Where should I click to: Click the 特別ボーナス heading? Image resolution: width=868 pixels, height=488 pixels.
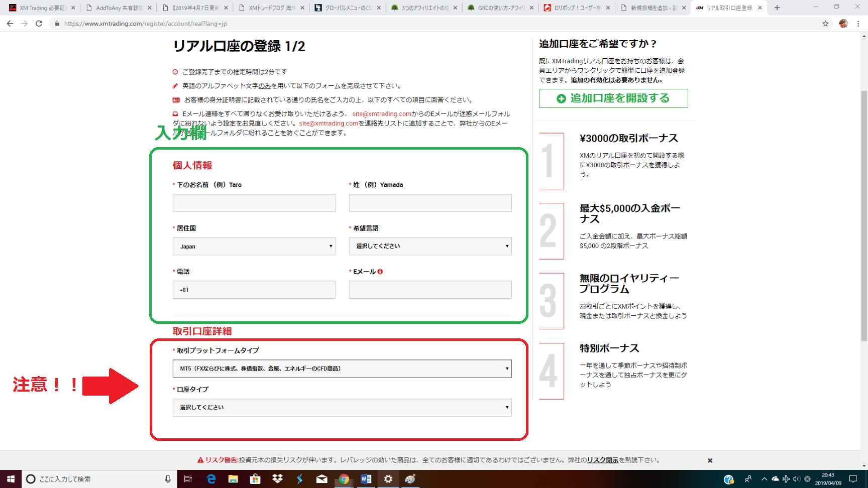609,348
